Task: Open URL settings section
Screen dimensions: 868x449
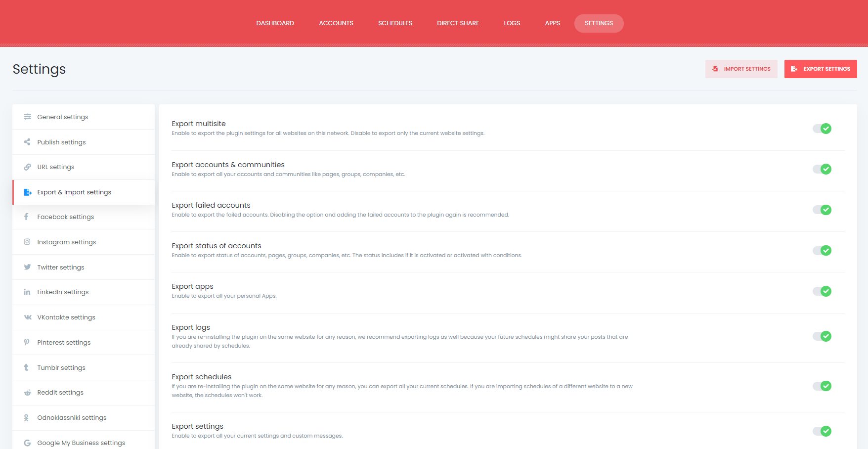Action: pos(84,167)
